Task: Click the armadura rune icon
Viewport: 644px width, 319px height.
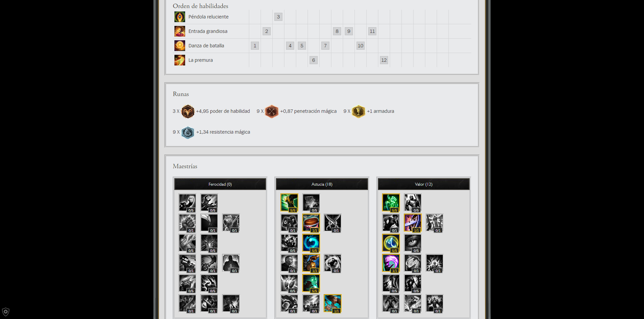Action: 359,111
